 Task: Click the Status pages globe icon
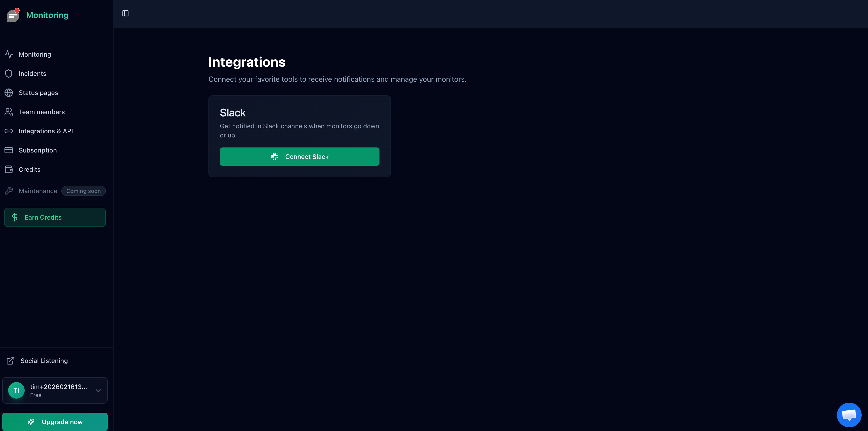point(9,93)
